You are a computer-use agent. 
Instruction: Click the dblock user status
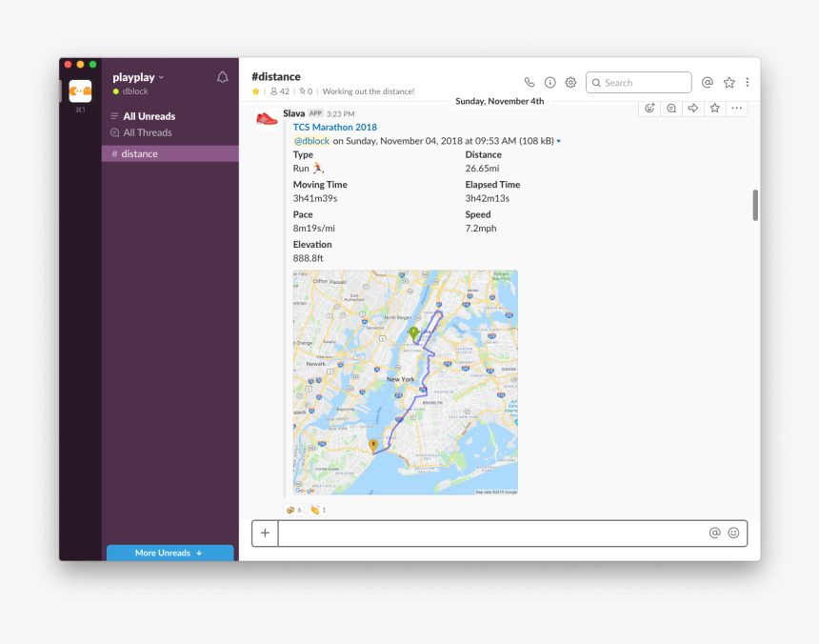[130, 91]
